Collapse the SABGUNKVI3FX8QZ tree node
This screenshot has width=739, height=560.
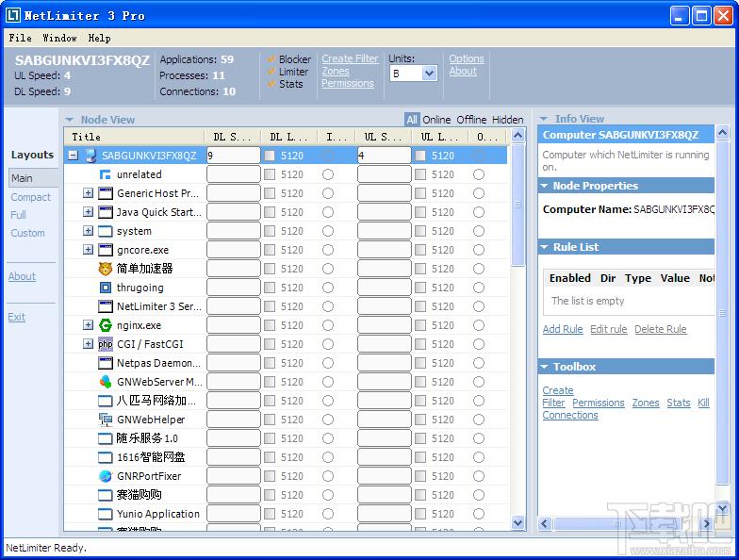tap(73, 155)
